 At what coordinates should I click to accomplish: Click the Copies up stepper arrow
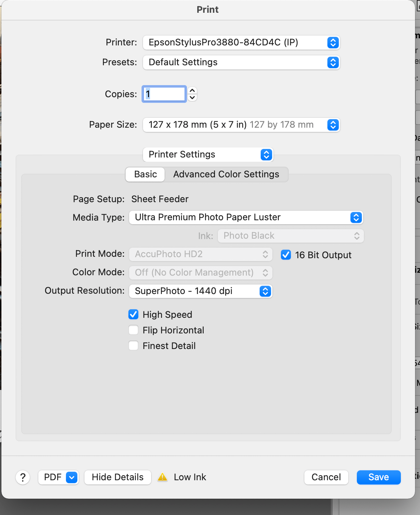tap(192, 90)
